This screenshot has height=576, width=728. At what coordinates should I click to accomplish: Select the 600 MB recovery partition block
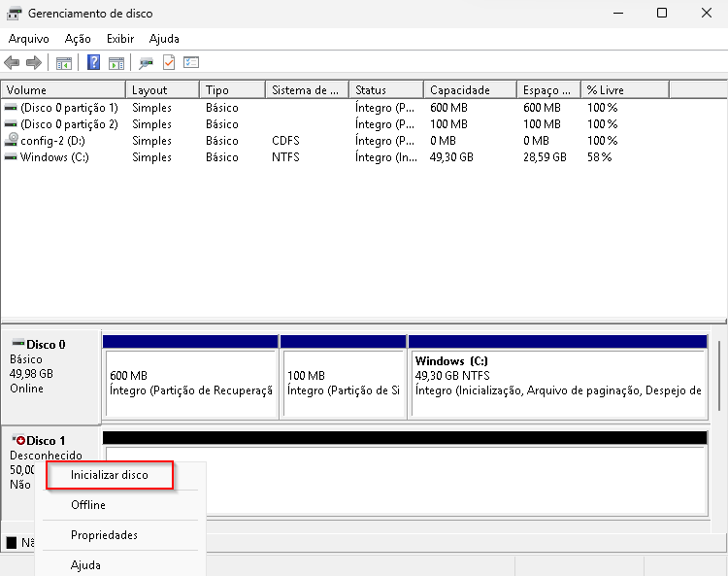(x=190, y=382)
